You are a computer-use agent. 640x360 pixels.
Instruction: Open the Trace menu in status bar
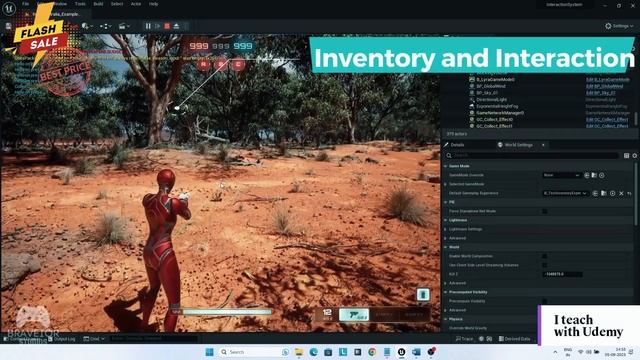464,339
